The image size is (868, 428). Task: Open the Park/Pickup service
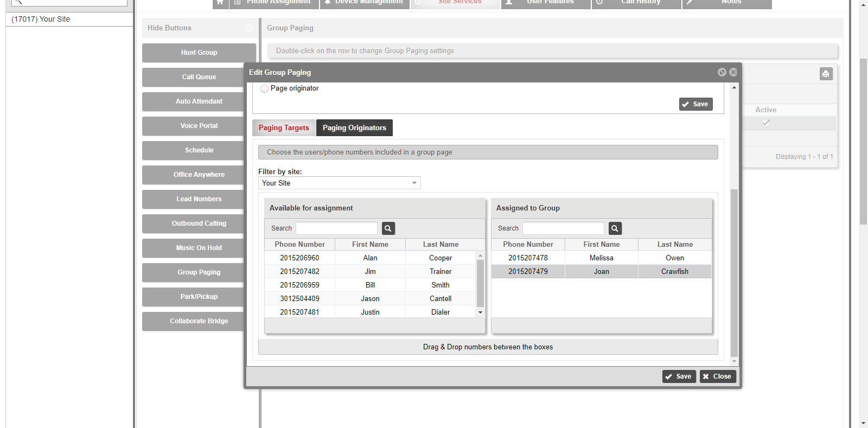coord(193,297)
